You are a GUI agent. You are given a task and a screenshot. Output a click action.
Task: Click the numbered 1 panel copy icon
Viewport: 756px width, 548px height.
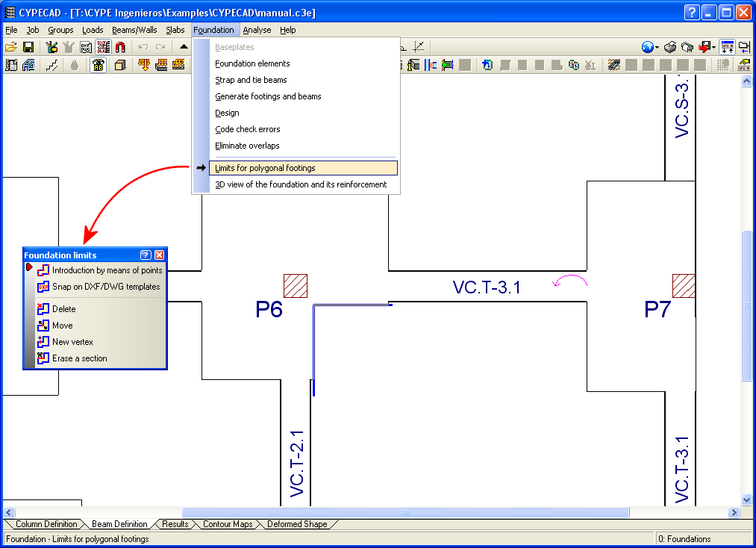(574, 65)
